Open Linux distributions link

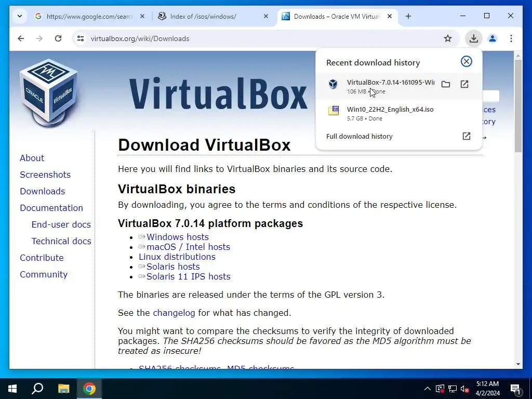click(x=177, y=257)
